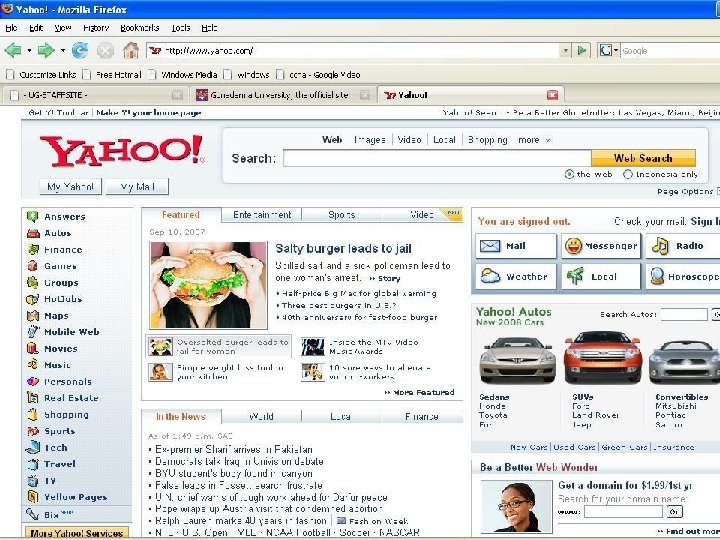Open the Tools menu
Screen dimensions: 720x540
(181, 28)
